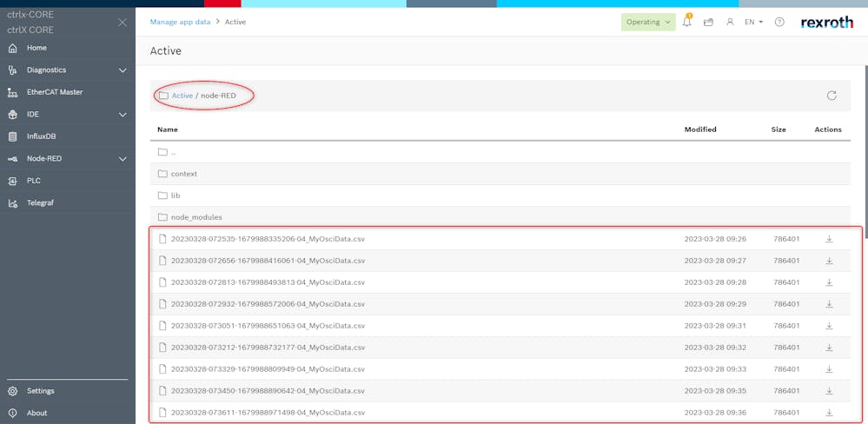Click size 786401 in the 09:28 row
Viewport: 868px width, 424px height.
click(x=786, y=282)
